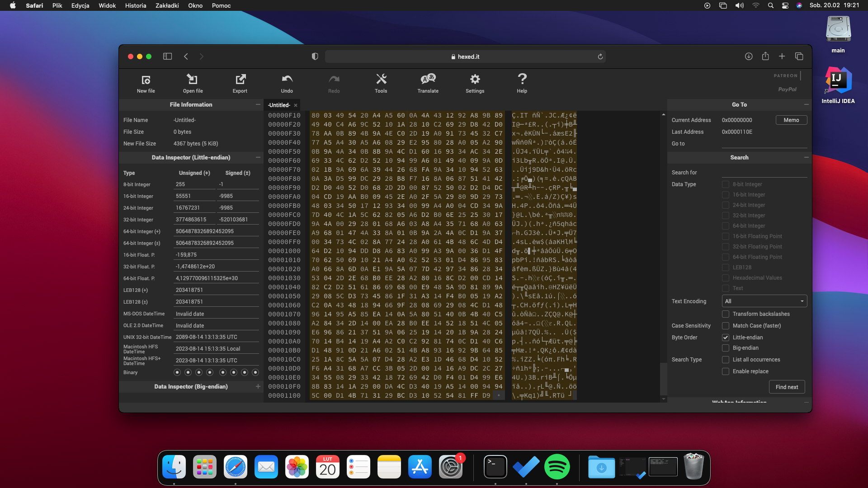
Task: Click Find next button in search
Action: click(787, 387)
